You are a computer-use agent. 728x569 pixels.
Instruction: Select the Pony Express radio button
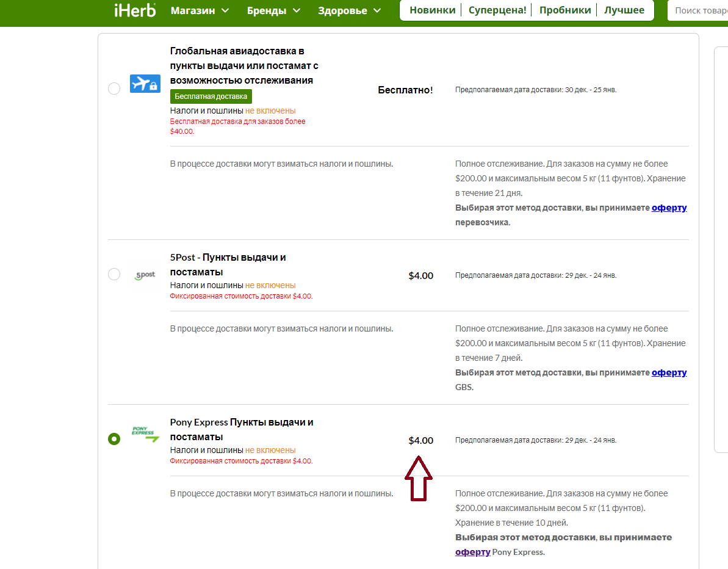pos(114,439)
